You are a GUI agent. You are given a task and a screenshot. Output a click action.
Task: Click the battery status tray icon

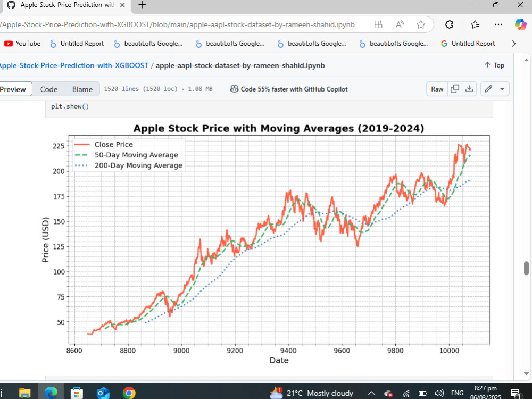point(422,393)
